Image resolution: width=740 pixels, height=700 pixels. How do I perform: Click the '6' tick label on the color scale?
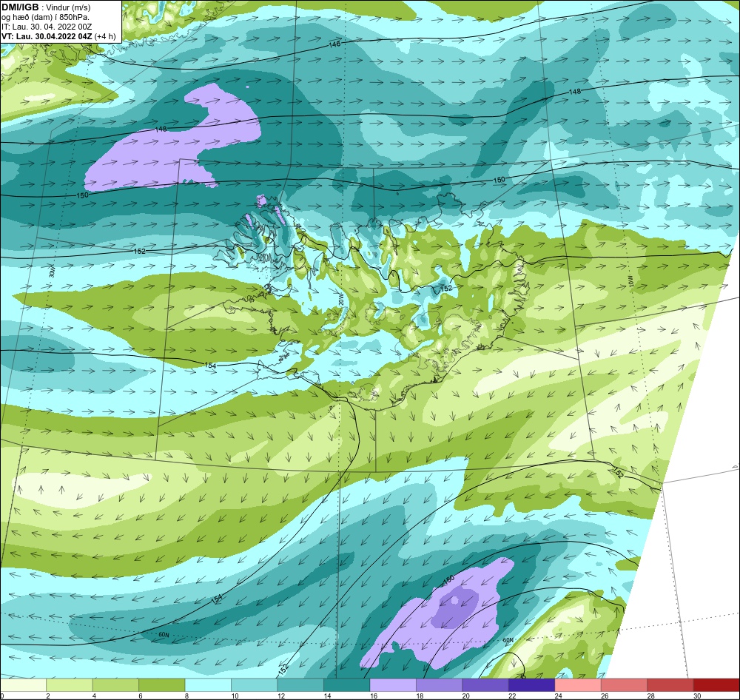pyautogui.click(x=141, y=696)
